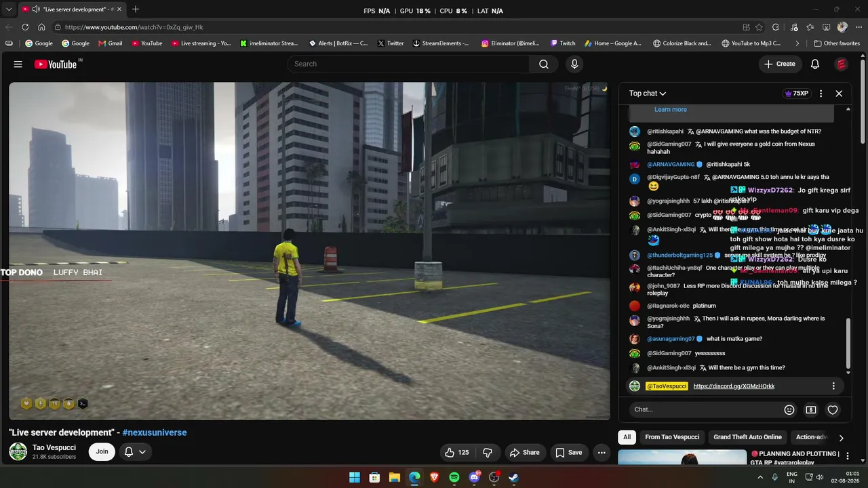
Task: Select From Tao Vespucci chip
Action: tap(672, 437)
